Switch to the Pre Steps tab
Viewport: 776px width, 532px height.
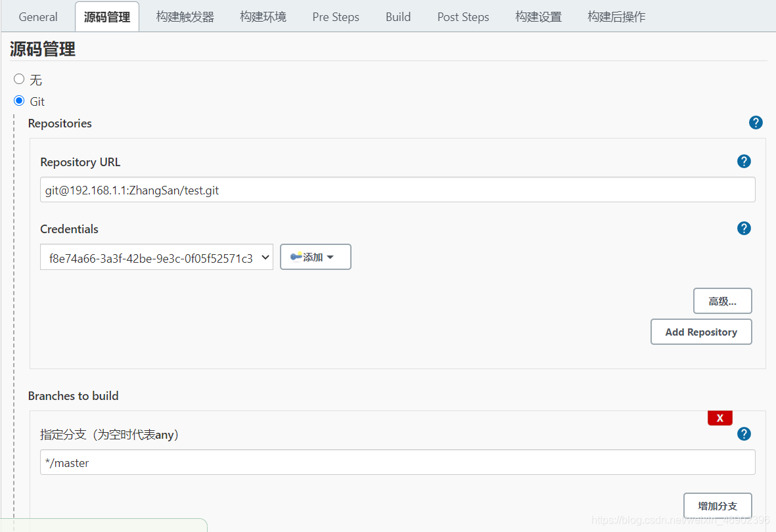[336, 17]
